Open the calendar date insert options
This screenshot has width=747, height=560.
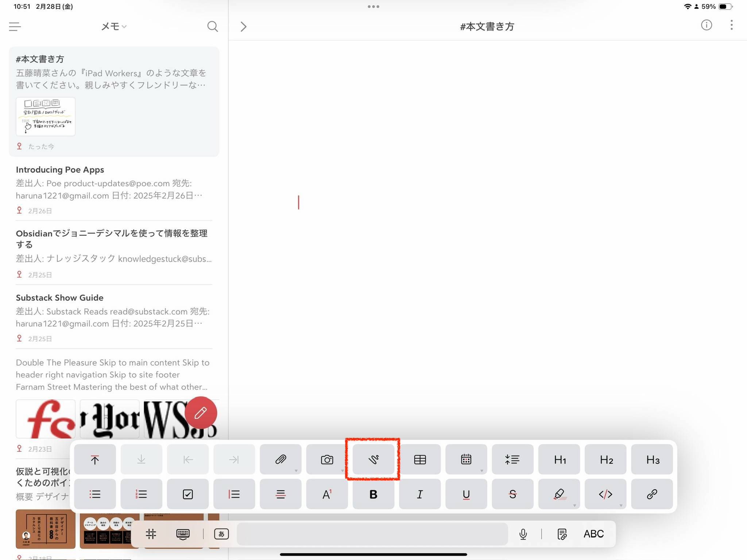tap(466, 459)
